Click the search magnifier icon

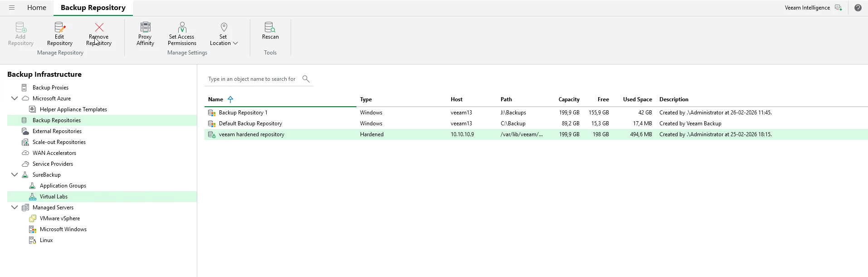306,79
